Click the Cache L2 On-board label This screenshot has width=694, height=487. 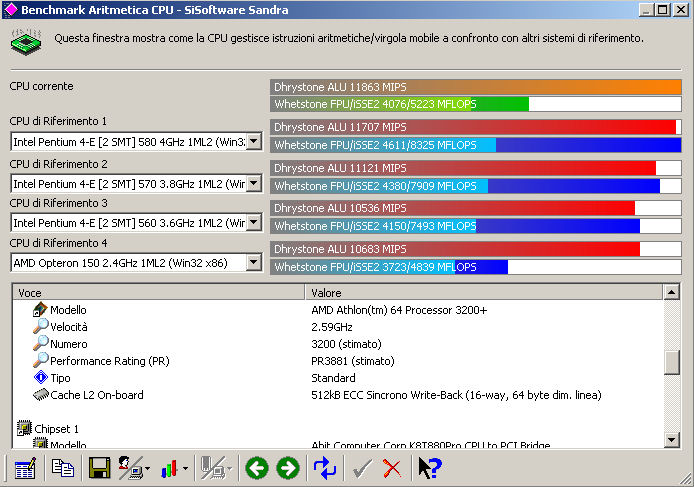pyautogui.click(x=96, y=395)
